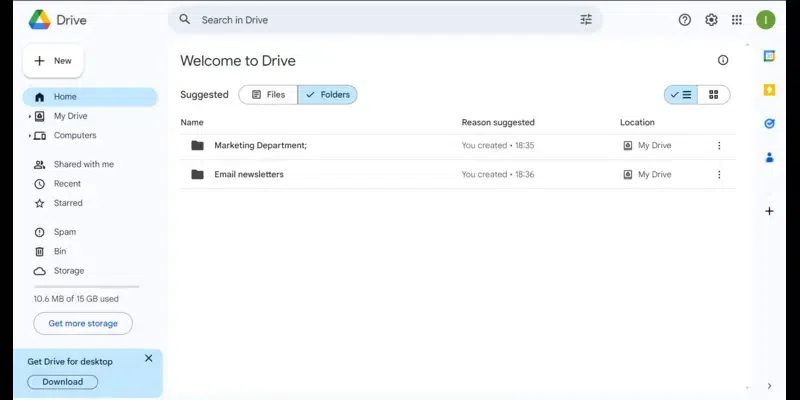The width and height of the screenshot is (800, 400).
Task: Show suggested Files
Action: [x=268, y=94]
